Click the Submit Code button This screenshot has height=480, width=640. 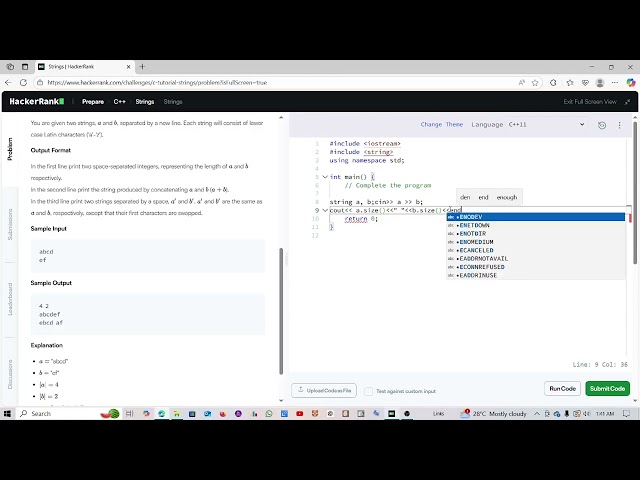point(607,389)
